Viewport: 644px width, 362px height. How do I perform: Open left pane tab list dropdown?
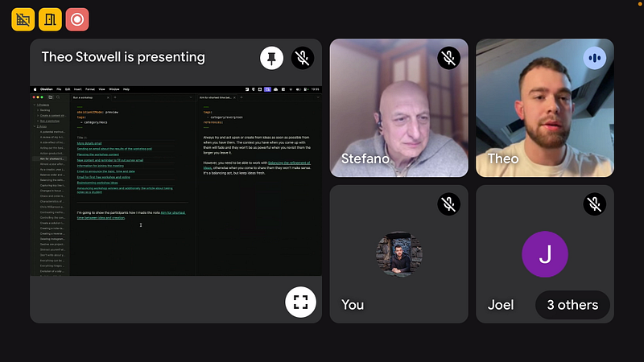(x=191, y=97)
